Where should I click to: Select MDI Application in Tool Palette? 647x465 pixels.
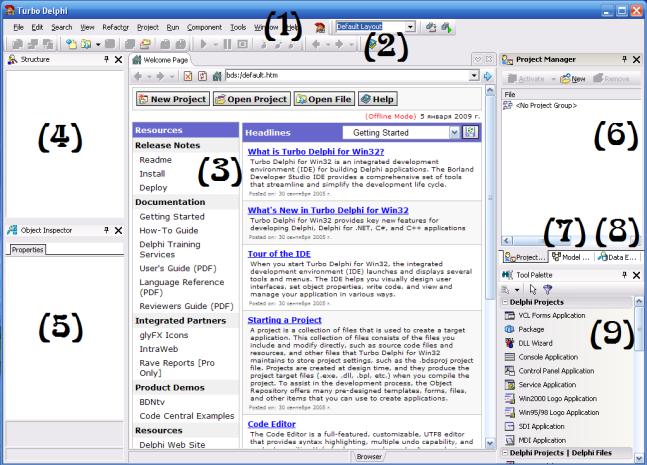[542, 440]
